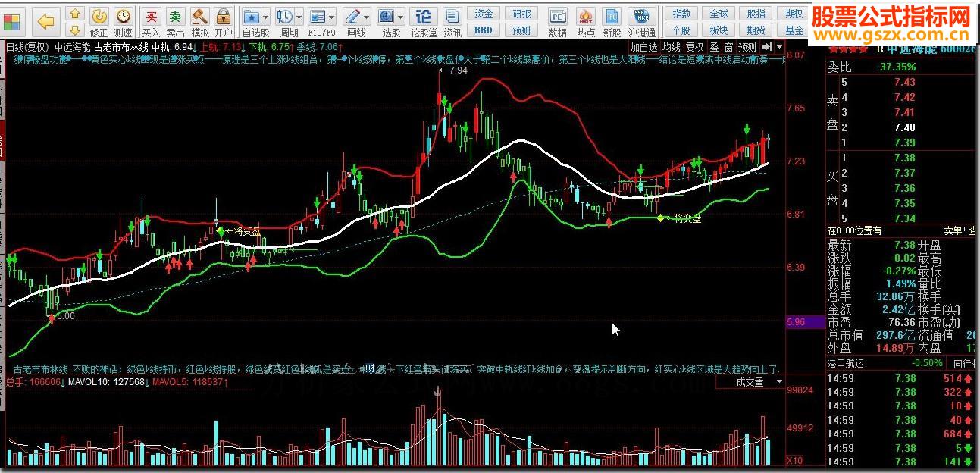
Task: Open the 测速 speed test clock icon
Action: (123, 20)
